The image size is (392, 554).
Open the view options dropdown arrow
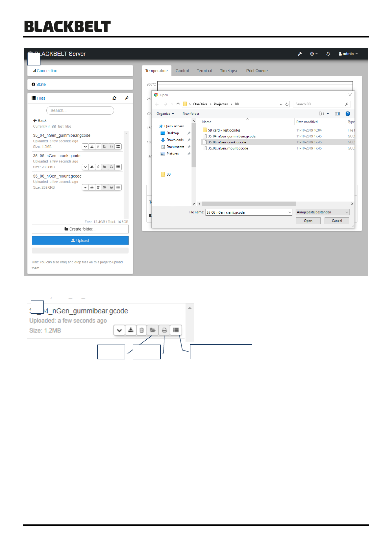point(328,114)
